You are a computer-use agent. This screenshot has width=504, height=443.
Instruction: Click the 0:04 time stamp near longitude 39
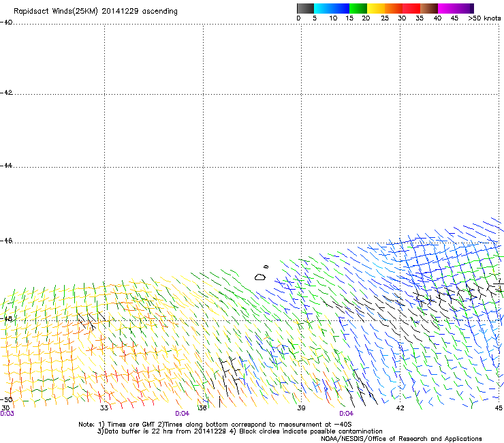pyautogui.click(x=346, y=414)
